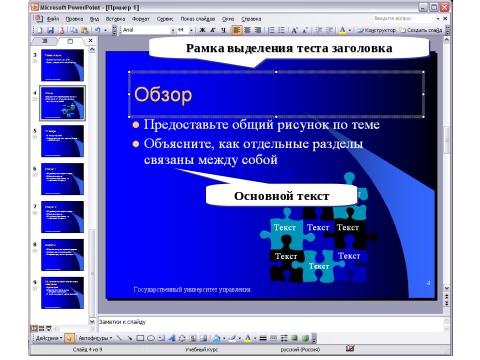The width and height of the screenshot is (480, 360).
Task: Open the Файл menu
Action: [x=53, y=19]
